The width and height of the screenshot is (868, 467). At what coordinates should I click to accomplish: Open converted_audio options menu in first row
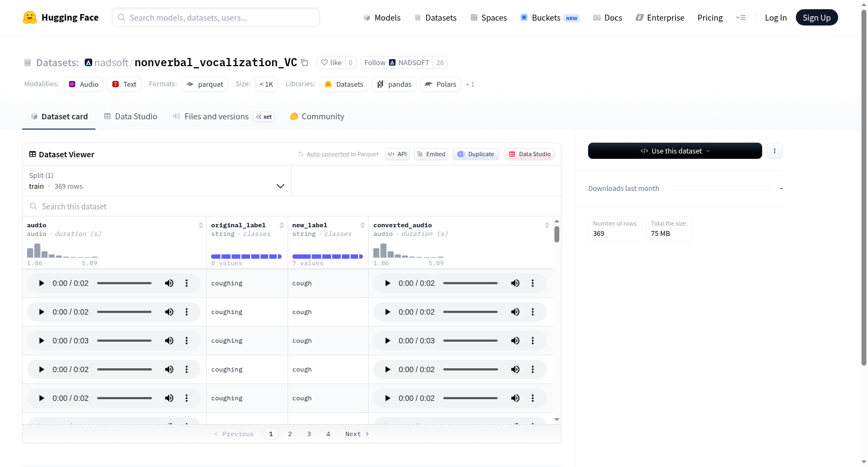[533, 283]
